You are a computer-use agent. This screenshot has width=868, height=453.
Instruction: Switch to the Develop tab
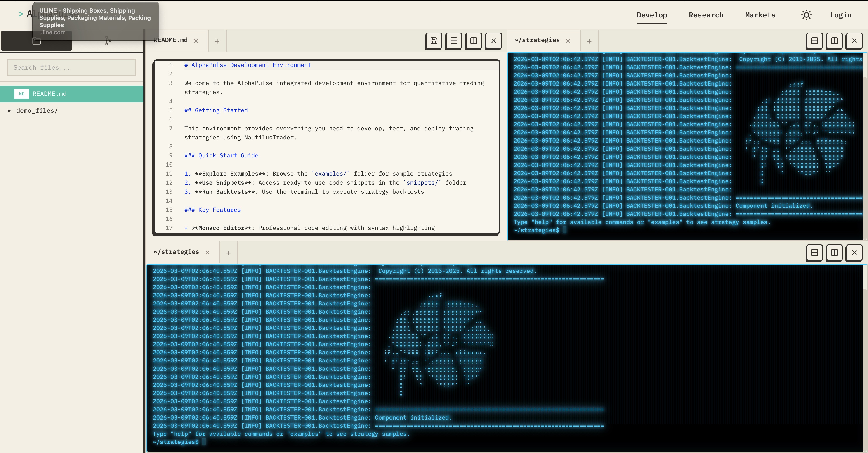tap(652, 15)
